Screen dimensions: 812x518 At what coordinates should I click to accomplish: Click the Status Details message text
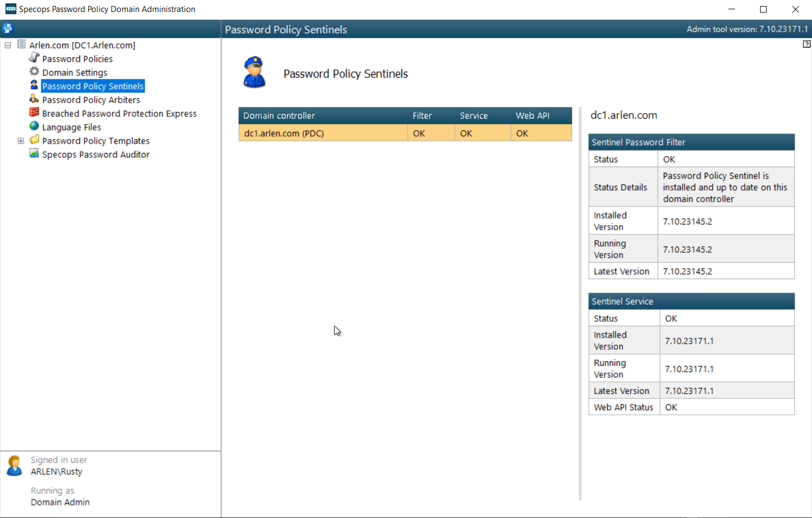(x=725, y=187)
